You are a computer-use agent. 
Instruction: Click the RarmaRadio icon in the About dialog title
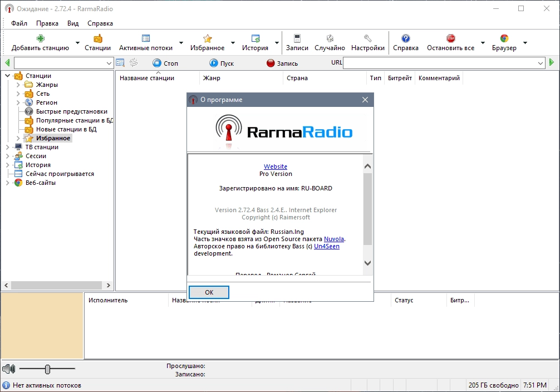[193, 100]
